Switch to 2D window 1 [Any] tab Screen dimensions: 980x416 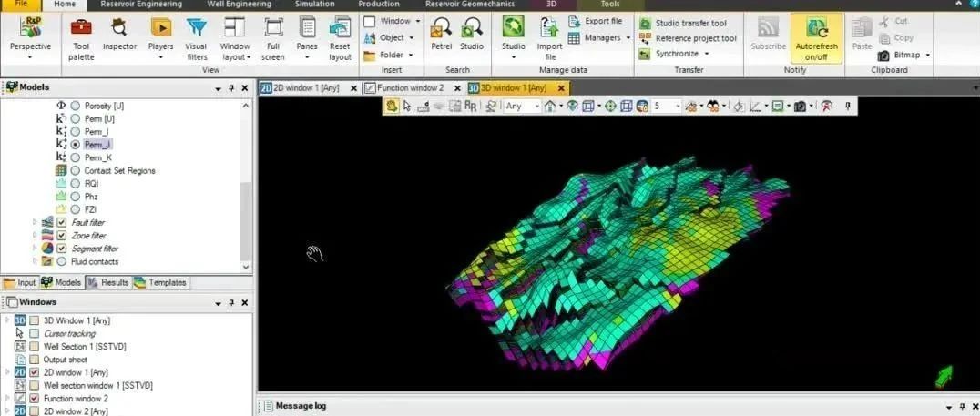point(309,88)
